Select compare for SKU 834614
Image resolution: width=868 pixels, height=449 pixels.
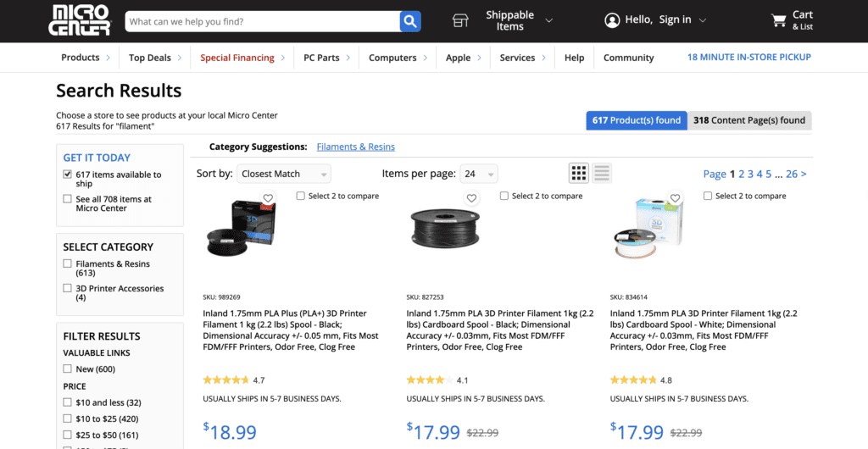pyautogui.click(x=708, y=196)
